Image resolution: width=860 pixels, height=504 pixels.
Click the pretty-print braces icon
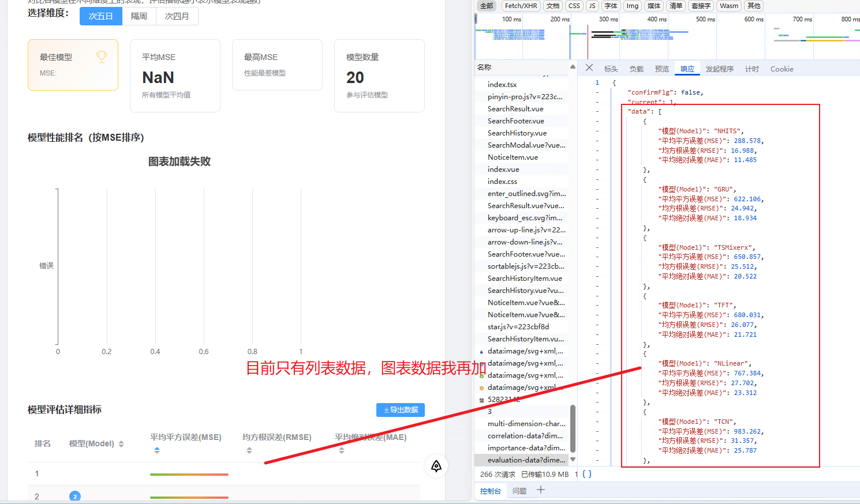(586, 474)
